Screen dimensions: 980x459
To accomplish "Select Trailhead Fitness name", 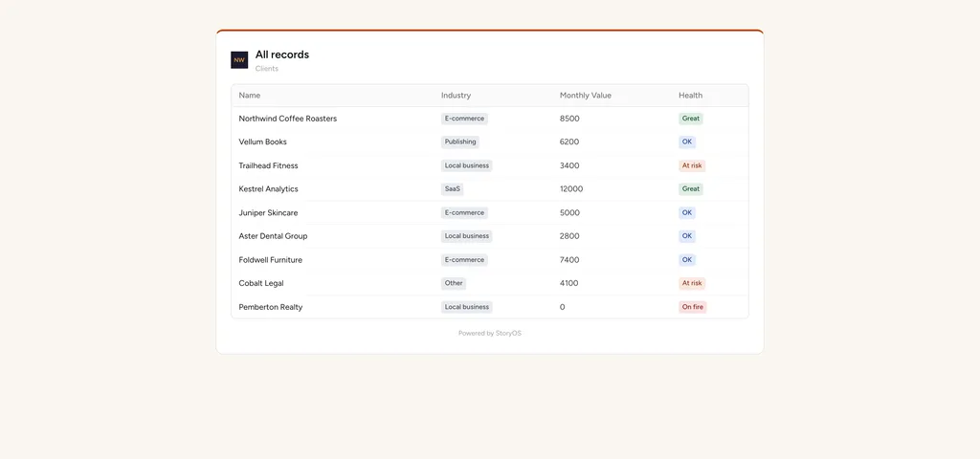I will point(268,165).
